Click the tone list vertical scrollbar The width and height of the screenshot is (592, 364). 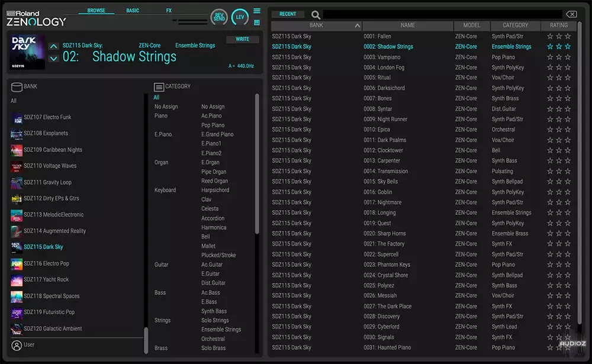(580, 173)
